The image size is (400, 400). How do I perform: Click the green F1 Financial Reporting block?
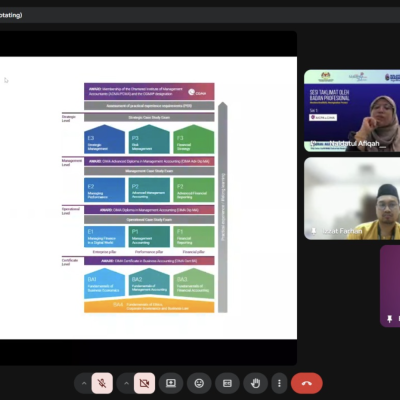coord(194,237)
